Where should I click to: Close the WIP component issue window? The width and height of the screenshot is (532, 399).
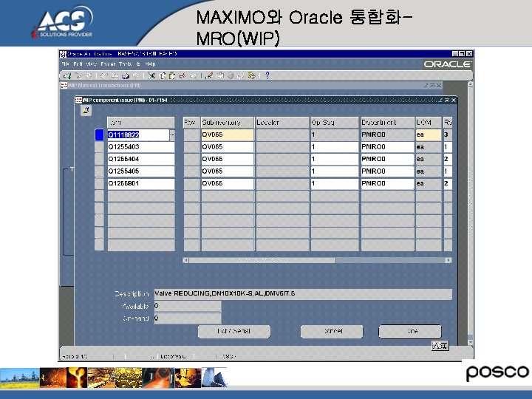454,100
